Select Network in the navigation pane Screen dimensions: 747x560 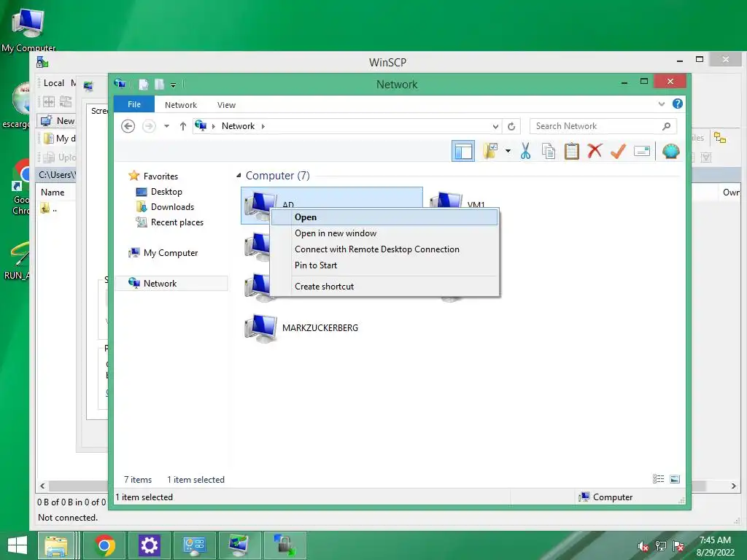(171, 284)
